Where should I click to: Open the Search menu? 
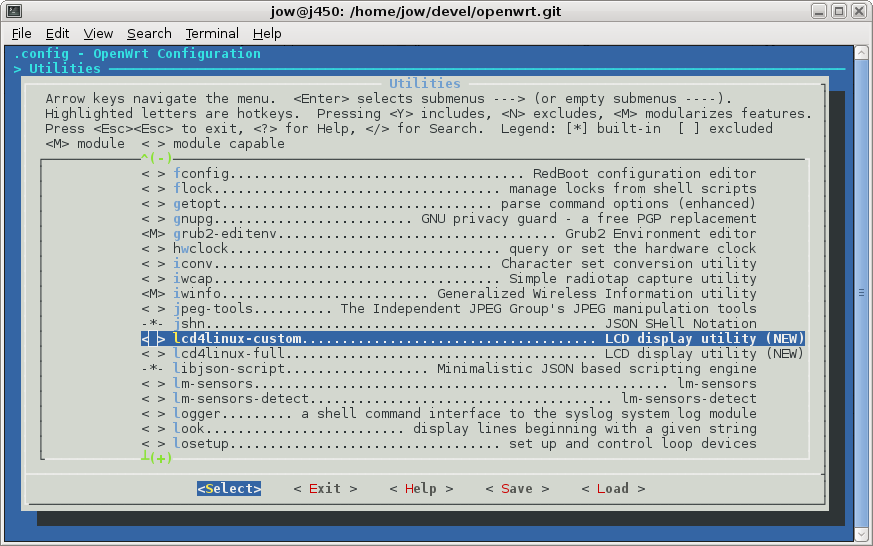tap(149, 33)
